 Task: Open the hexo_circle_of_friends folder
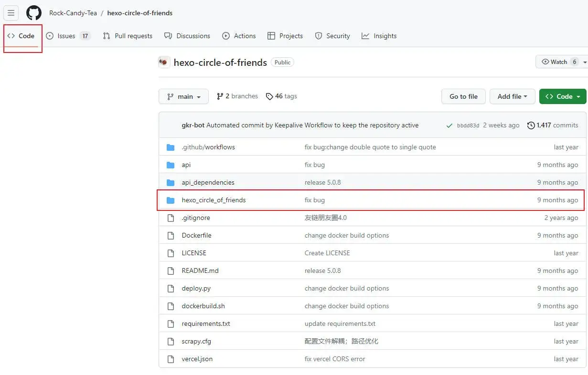pos(214,200)
